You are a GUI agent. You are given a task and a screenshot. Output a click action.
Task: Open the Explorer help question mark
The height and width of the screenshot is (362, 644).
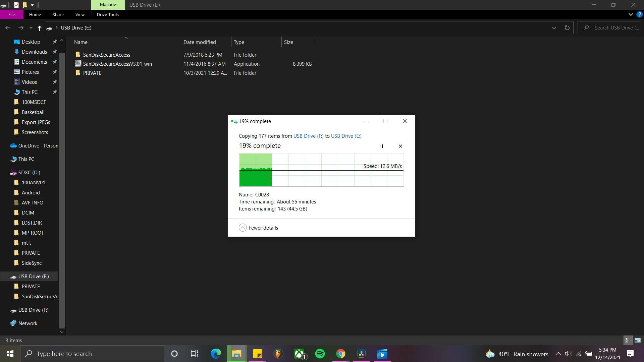[x=639, y=14]
